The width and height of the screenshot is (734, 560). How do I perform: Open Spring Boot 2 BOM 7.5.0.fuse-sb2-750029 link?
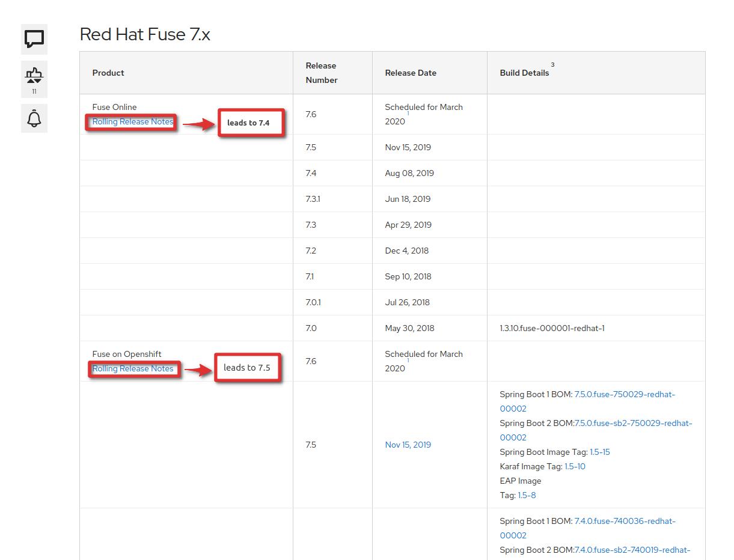(633, 424)
